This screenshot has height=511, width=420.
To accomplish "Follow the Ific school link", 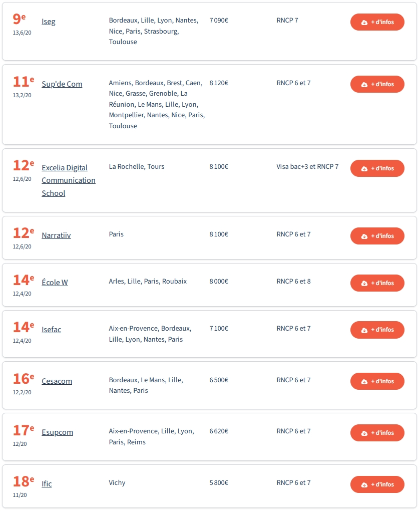I will point(47,483).
